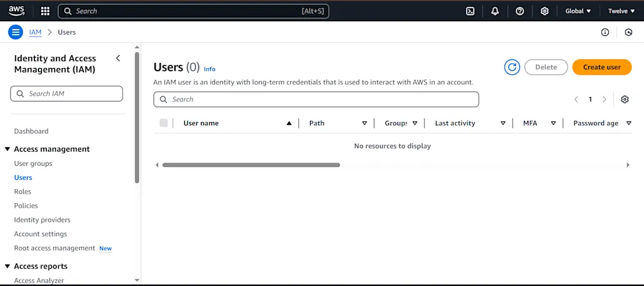This screenshot has width=644, height=286.
Task: Click page number 1
Action: (590, 99)
